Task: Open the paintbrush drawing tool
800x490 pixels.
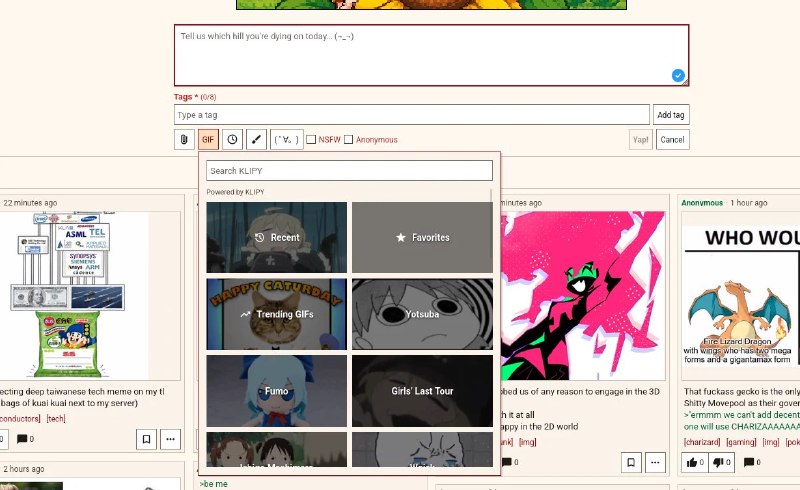Action: pos(256,139)
